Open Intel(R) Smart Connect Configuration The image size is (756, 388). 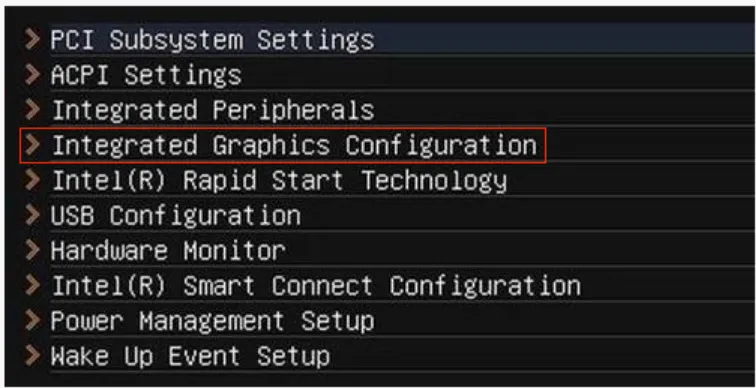(316, 286)
